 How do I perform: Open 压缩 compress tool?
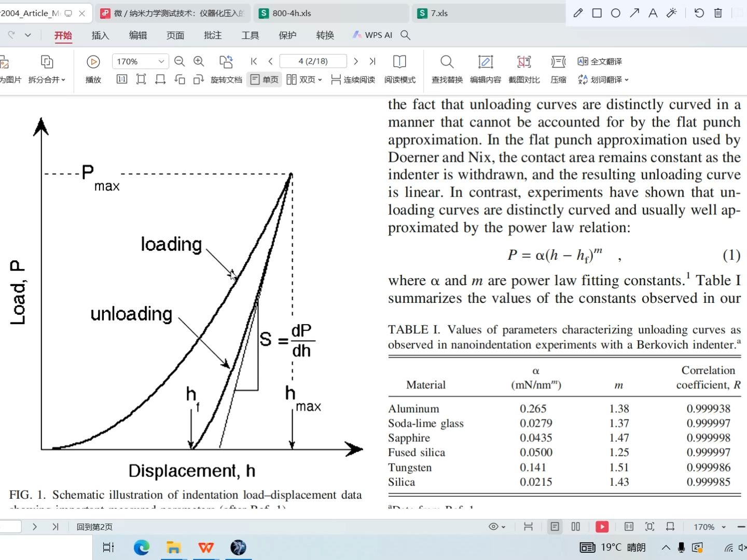pyautogui.click(x=558, y=69)
